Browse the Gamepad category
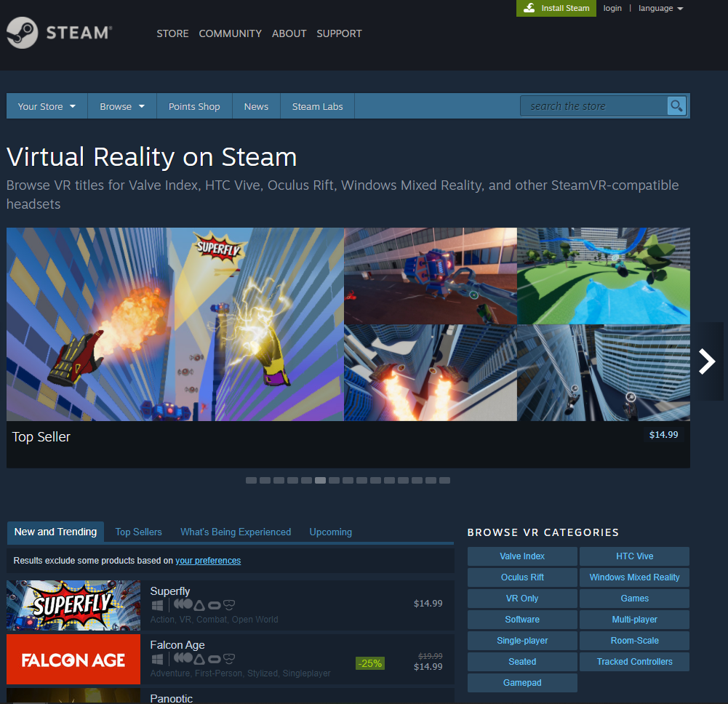 522,683
